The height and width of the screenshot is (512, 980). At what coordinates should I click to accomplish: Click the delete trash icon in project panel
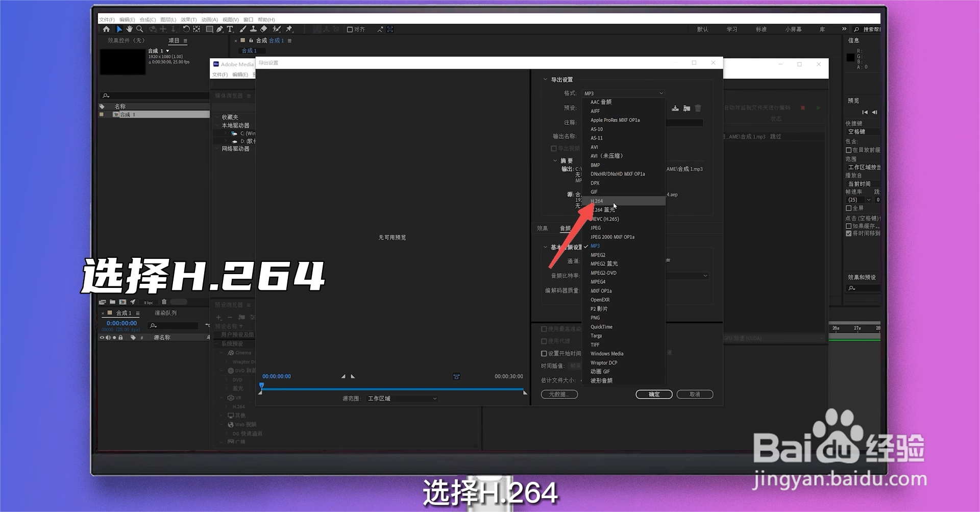tap(164, 302)
